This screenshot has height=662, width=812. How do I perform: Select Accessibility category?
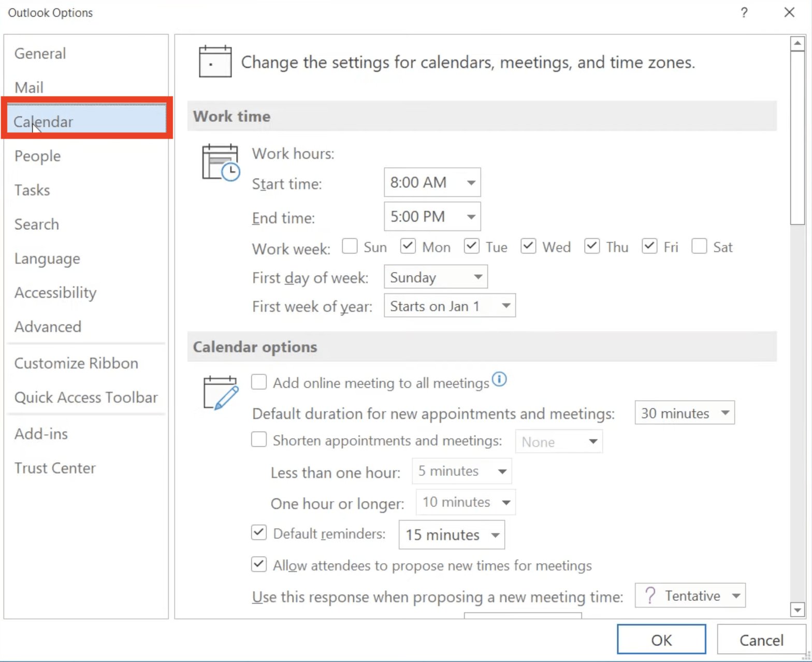coord(86,292)
